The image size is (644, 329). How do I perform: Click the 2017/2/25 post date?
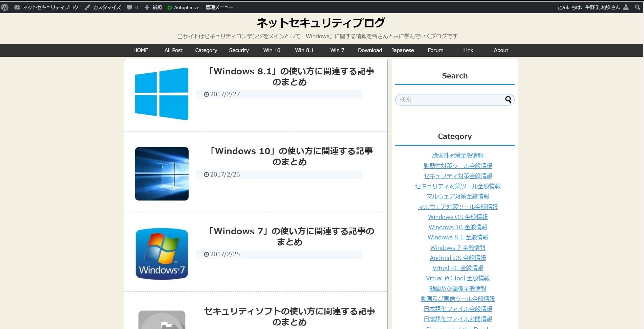click(x=225, y=254)
